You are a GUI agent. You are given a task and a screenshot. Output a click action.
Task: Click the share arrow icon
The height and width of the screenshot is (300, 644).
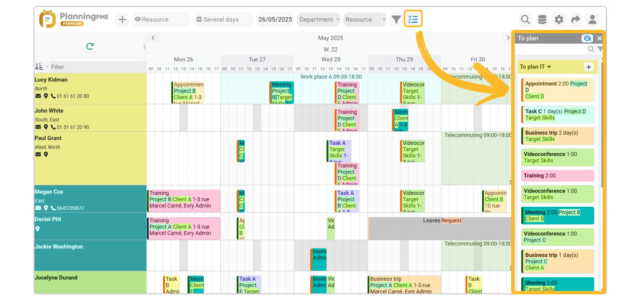tap(576, 19)
